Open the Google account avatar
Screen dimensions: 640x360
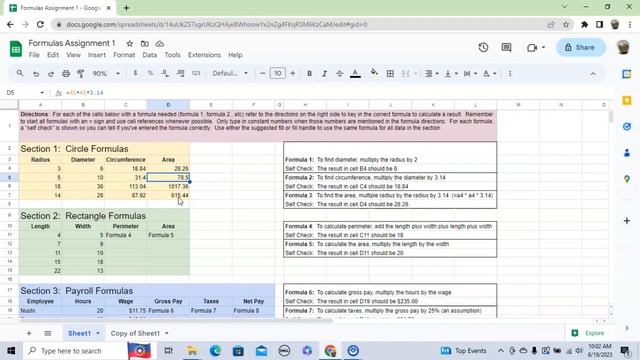[623, 47]
